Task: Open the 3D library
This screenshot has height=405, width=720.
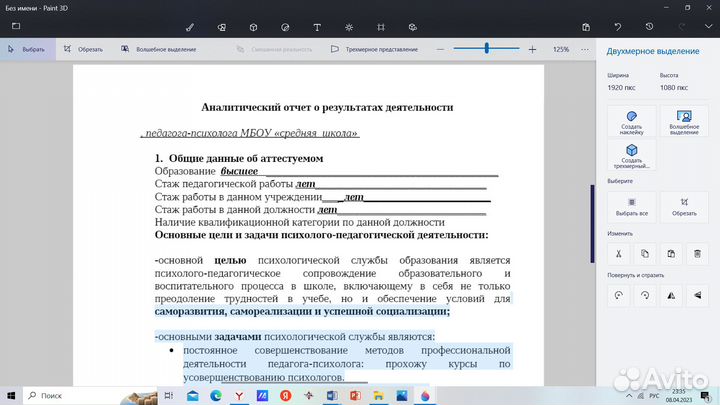Action: tap(412, 27)
